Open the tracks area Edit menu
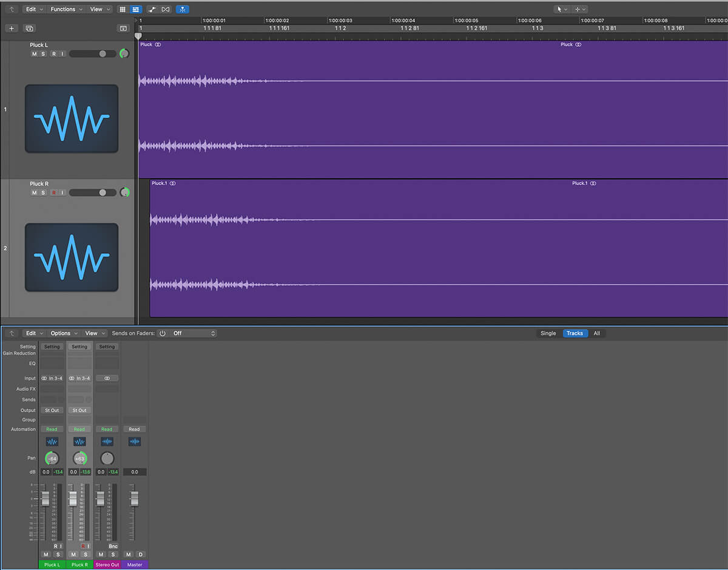The width and height of the screenshot is (728, 570). click(34, 9)
